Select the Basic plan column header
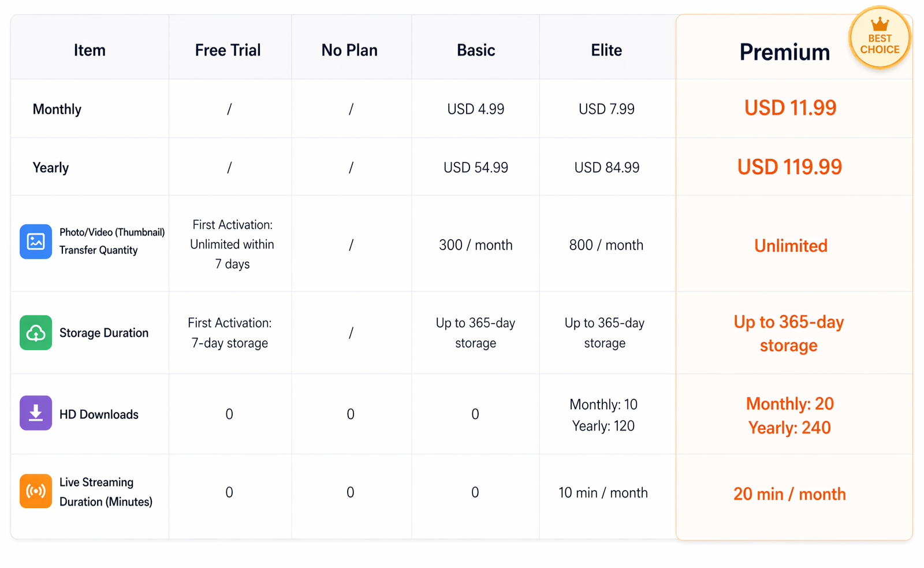The image size is (924, 568). (x=476, y=50)
